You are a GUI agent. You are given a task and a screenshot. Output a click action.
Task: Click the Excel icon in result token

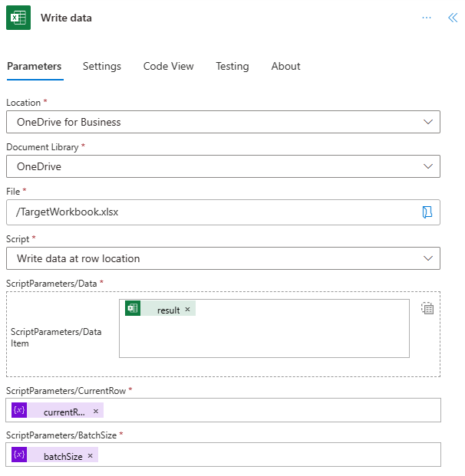(133, 309)
